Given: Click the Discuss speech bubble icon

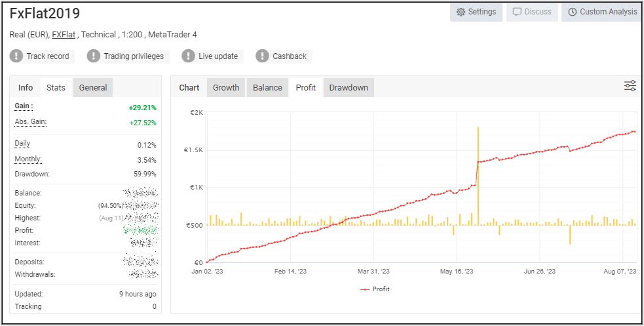Looking at the screenshot, I should pos(517,12).
